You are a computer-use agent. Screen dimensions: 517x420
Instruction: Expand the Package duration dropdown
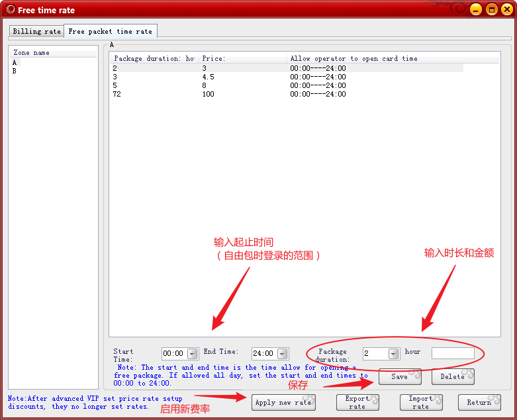393,354
